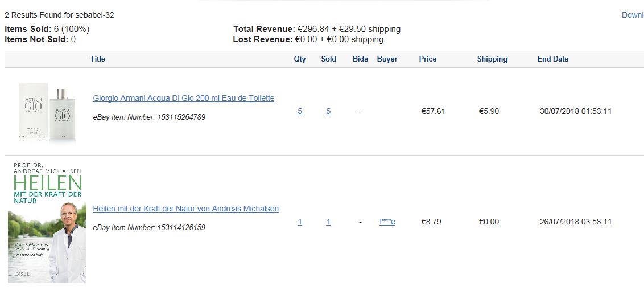Open Qty link for Heilen book row
Screen dimensions: 644x290
[x=300, y=222]
